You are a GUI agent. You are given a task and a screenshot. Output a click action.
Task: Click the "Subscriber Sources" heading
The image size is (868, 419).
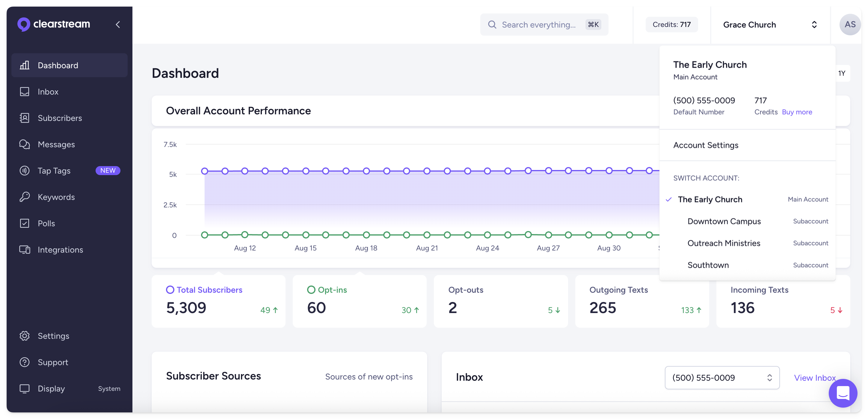[213, 376]
